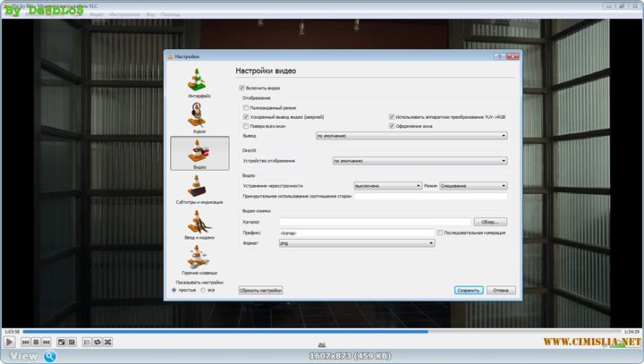The image size is (644, 364).
Task: Go to Ввод и кодеки category
Action: tap(199, 224)
